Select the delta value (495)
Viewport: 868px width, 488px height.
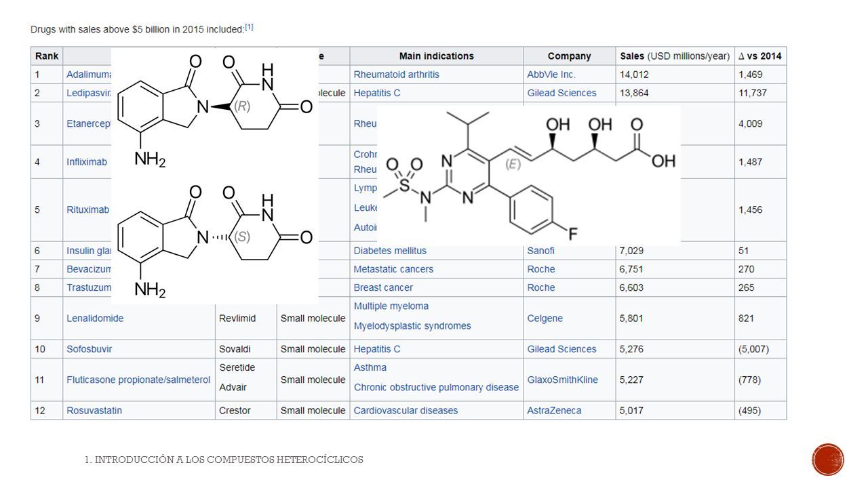750,411
